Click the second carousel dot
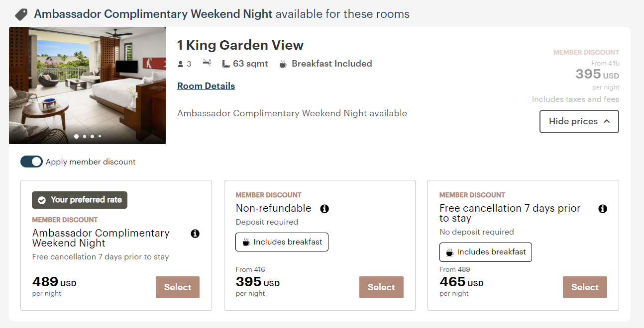The height and width of the screenshot is (328, 644). point(84,136)
